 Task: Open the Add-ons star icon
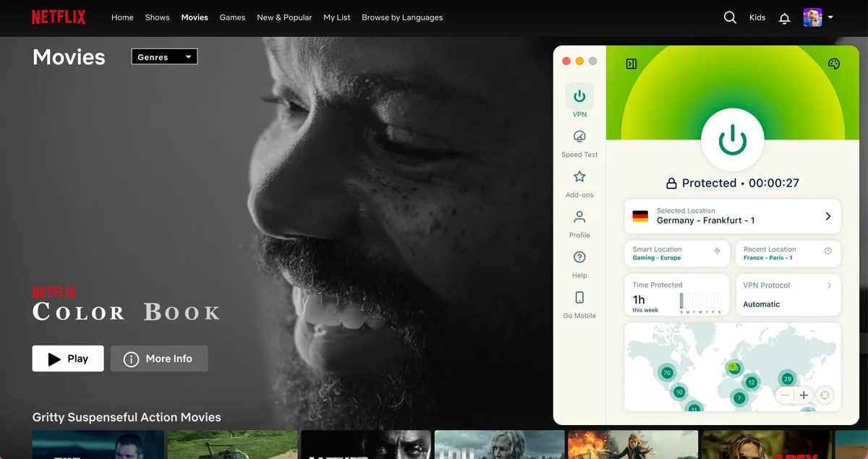579,176
